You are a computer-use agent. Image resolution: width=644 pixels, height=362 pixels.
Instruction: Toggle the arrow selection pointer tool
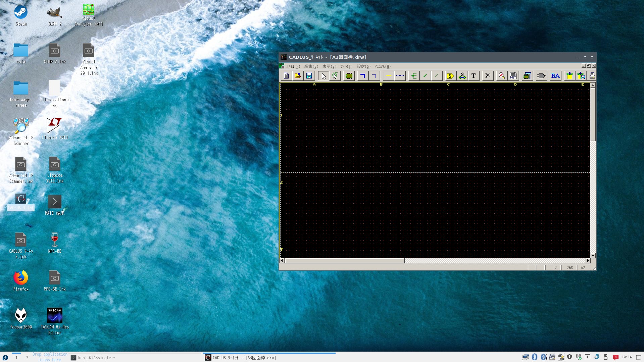pyautogui.click(x=324, y=76)
